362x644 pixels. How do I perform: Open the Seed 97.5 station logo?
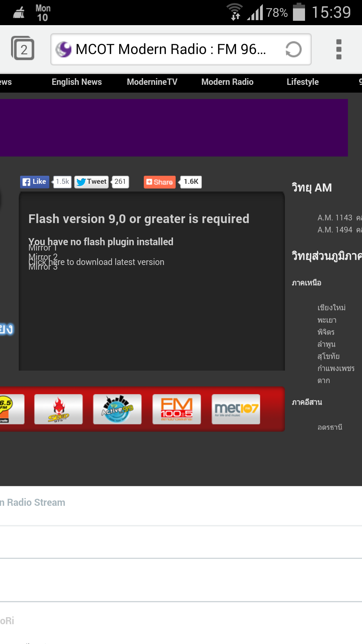[x=58, y=409]
